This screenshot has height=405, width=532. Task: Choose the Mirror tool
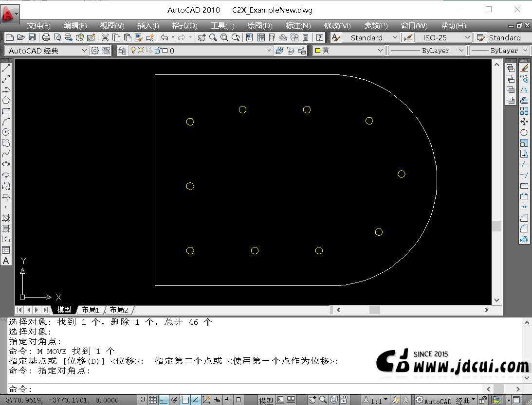[524, 89]
